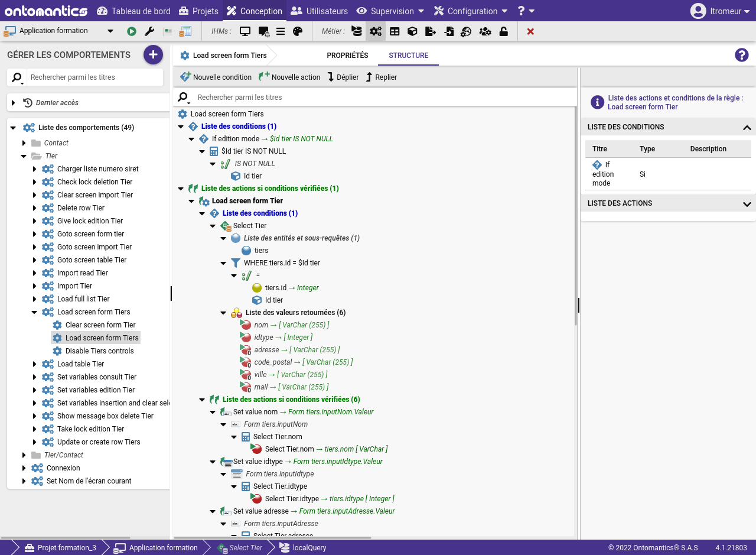Open the Utilisateurs menu
Viewport: 756px width, 555px height.
coord(320,11)
